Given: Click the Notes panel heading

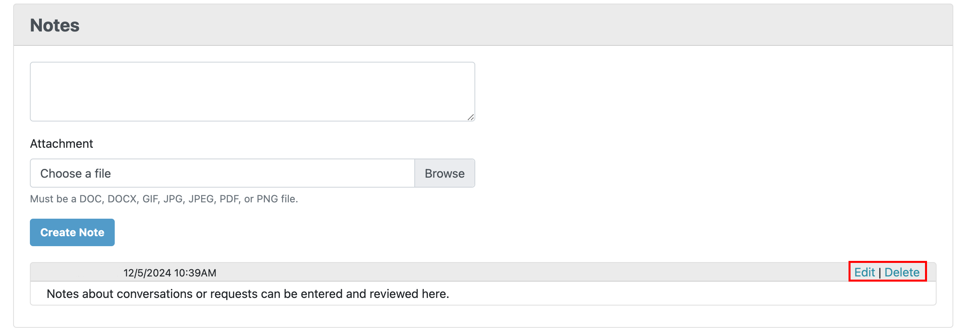Looking at the screenshot, I should click(55, 25).
